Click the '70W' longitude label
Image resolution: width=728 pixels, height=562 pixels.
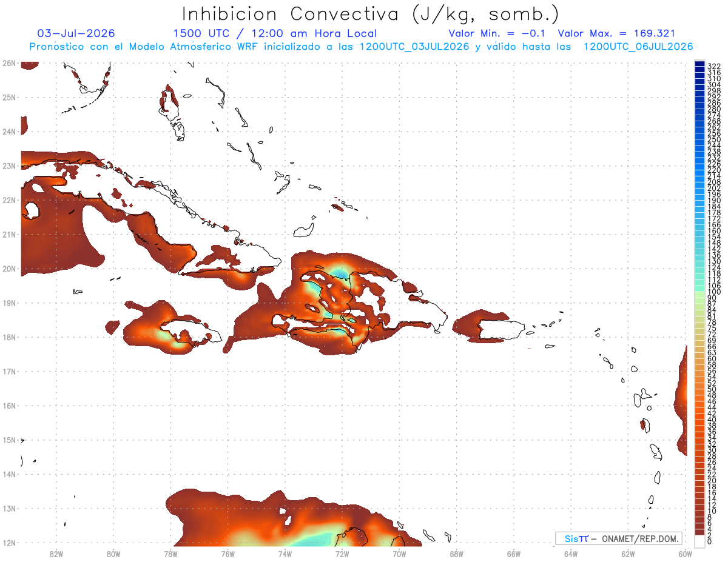pos(399,553)
